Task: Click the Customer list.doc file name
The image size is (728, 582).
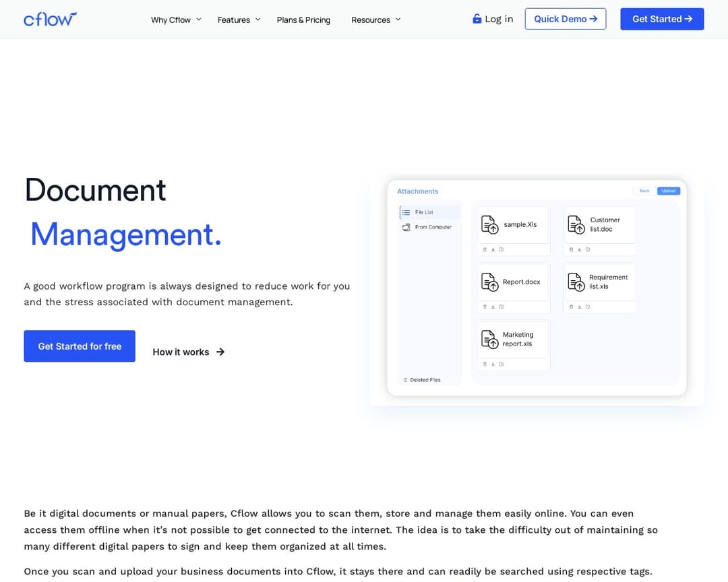Action: point(605,224)
